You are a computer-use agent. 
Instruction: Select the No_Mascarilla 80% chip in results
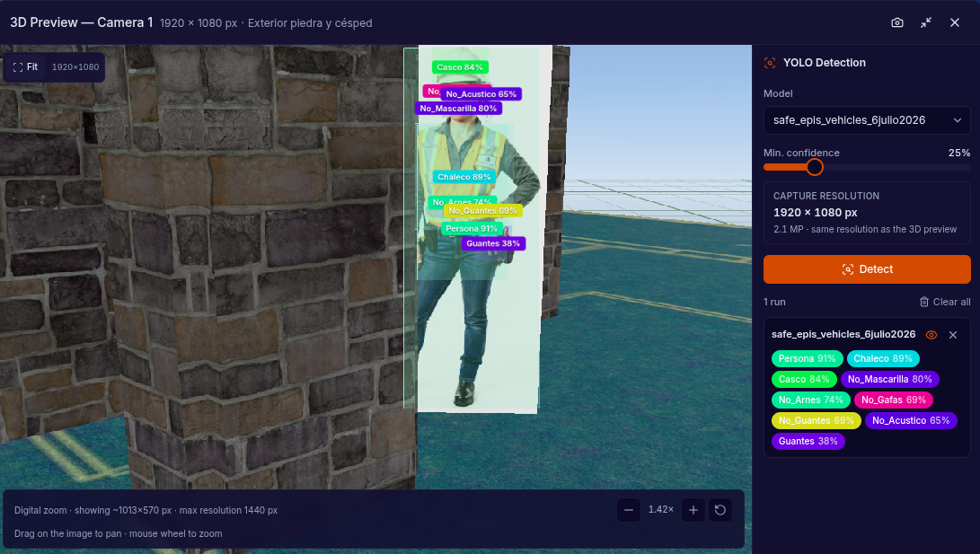tap(889, 379)
